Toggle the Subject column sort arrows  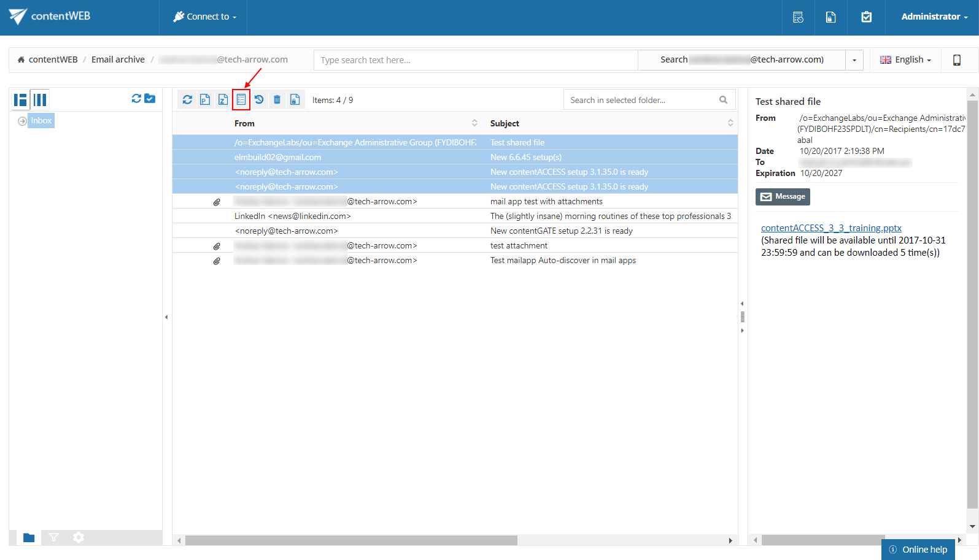730,123
